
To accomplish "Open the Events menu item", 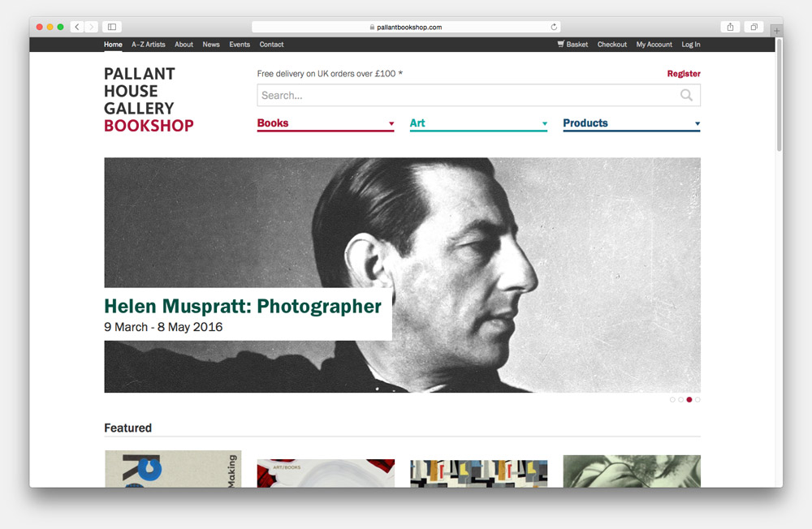I will click(x=240, y=45).
